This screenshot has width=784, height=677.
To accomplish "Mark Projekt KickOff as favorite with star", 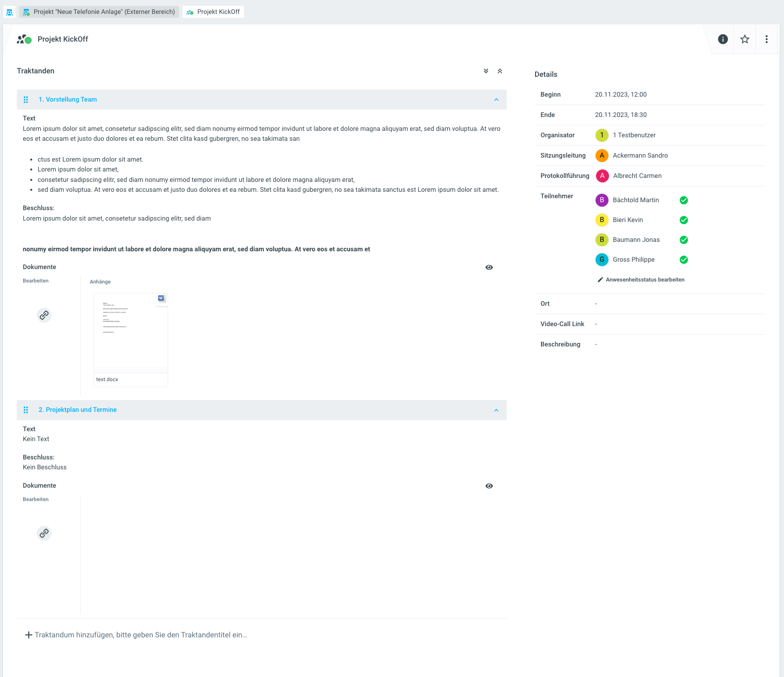I will pyautogui.click(x=745, y=39).
